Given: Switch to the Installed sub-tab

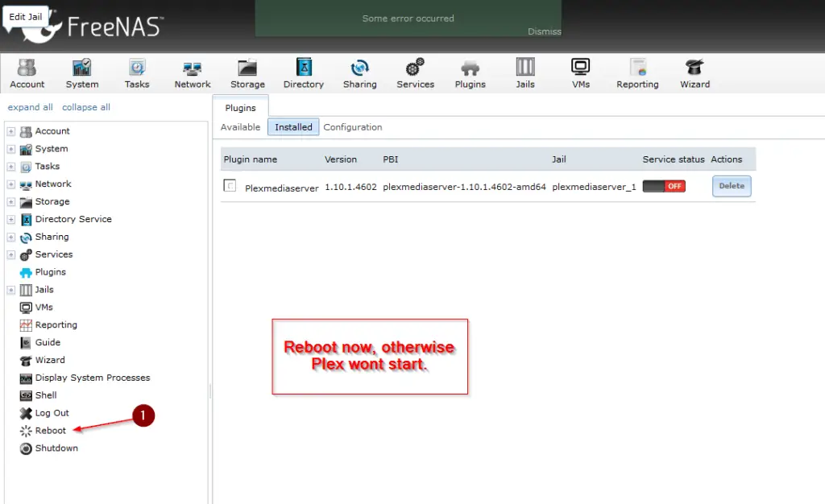Looking at the screenshot, I should coord(293,127).
